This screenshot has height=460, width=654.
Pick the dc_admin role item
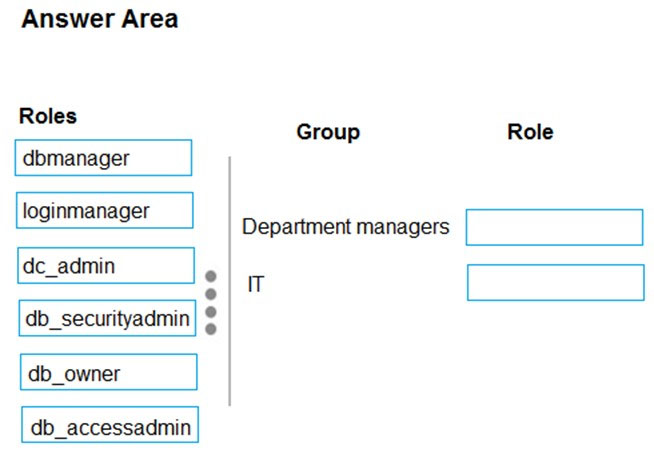click(x=106, y=265)
